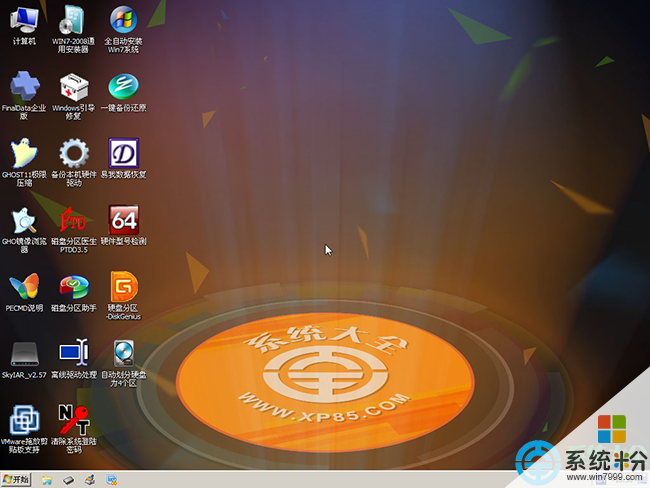Select SkyIAR_v2.57 drive icon

click(x=24, y=353)
